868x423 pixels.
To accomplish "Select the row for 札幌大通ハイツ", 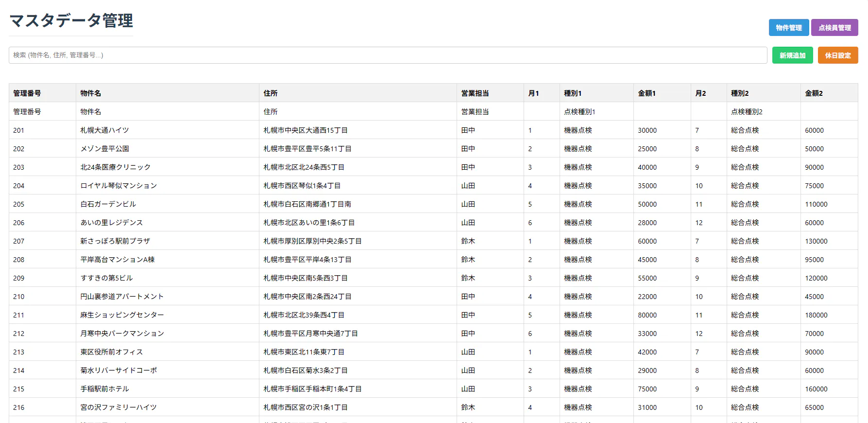I will point(104,130).
